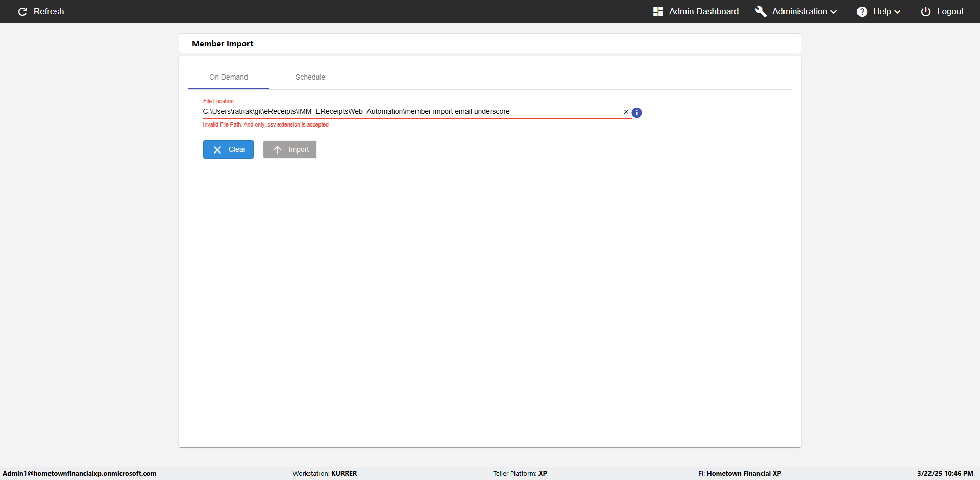Image resolution: width=980 pixels, height=480 pixels.
Task: Expand the Help dropdown chevron
Action: click(897, 12)
